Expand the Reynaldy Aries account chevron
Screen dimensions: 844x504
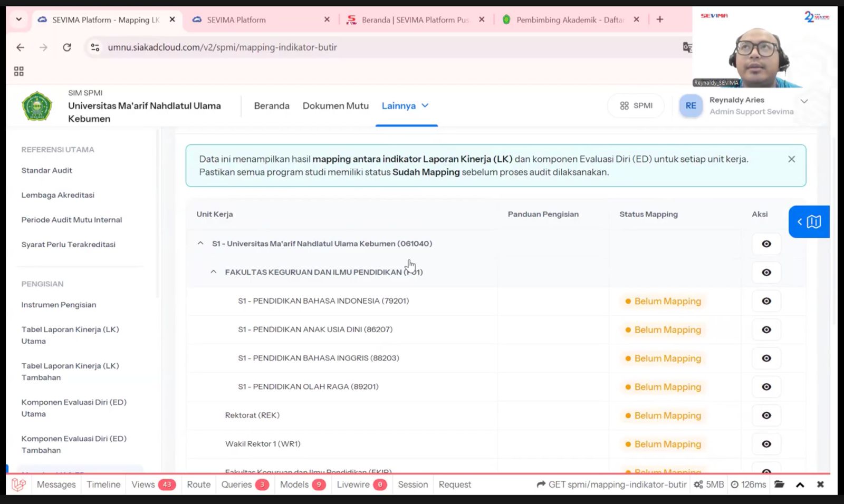(x=804, y=101)
